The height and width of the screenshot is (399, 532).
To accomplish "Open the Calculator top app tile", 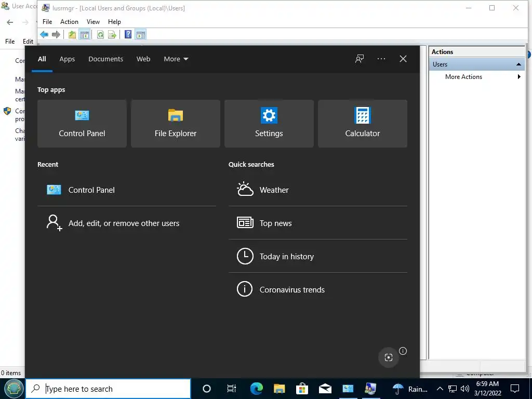I will click(362, 124).
